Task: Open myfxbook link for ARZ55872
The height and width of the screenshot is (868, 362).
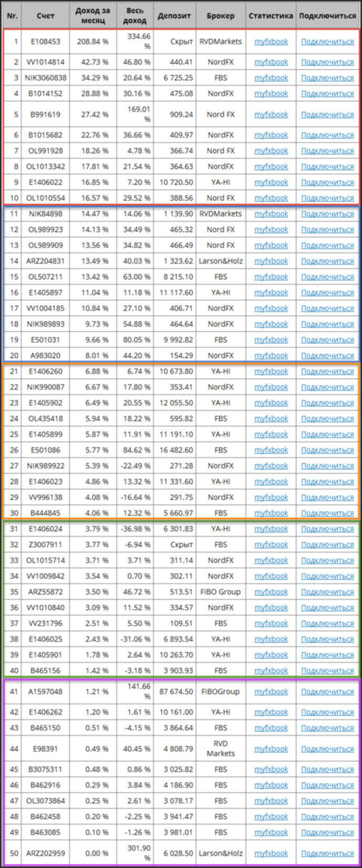Action: point(271,592)
